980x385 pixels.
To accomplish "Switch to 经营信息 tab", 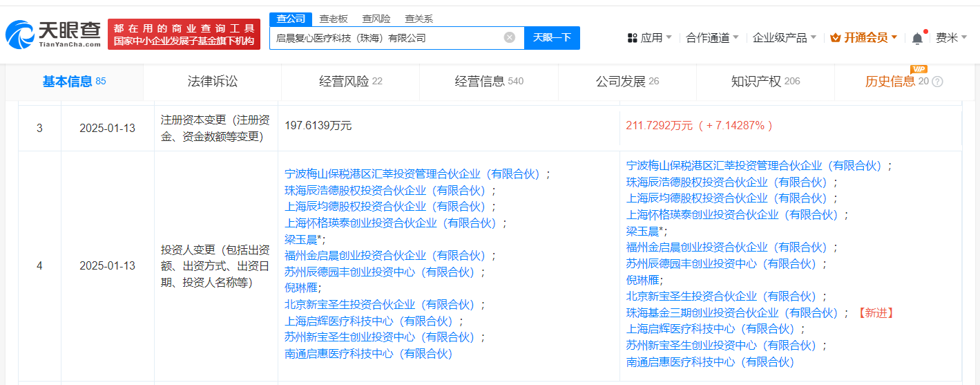I will 489,82.
